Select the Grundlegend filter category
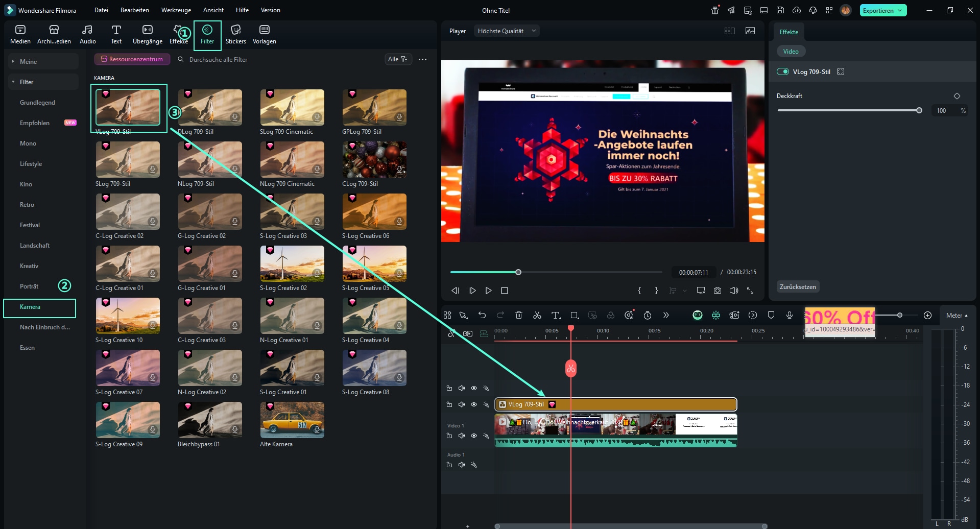980x529 pixels. (37, 103)
